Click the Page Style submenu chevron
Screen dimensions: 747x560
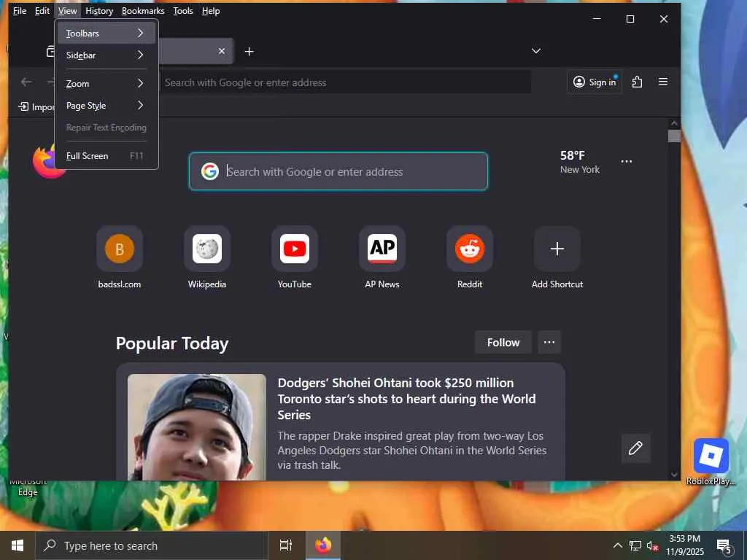click(x=140, y=105)
